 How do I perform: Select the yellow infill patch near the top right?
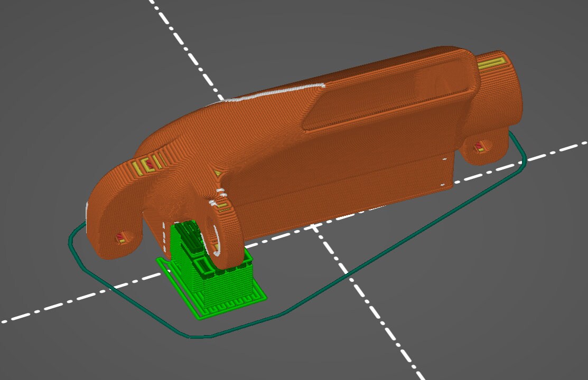coord(491,63)
